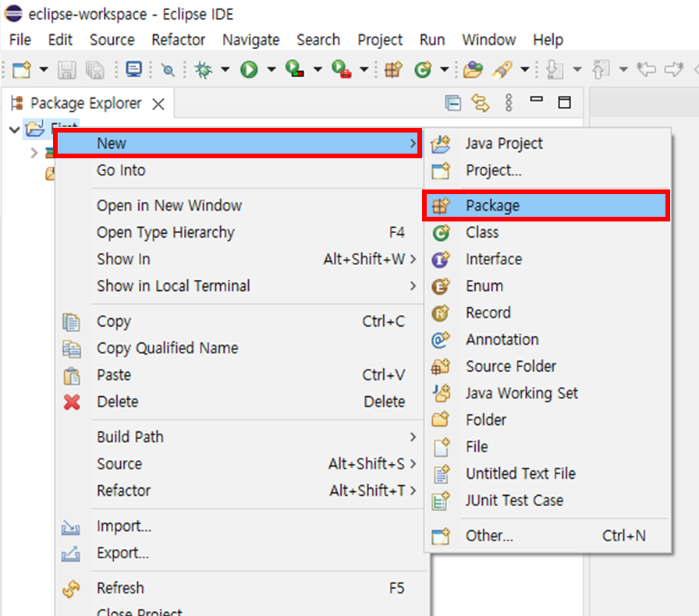Screen dimensions: 699x616
Task: Open a Terminal from the toolbar
Action: [133, 69]
